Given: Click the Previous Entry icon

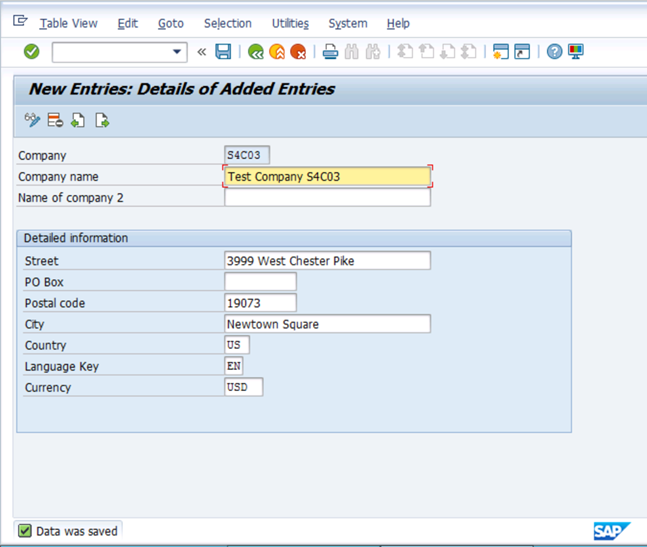Looking at the screenshot, I should pos(78,120).
